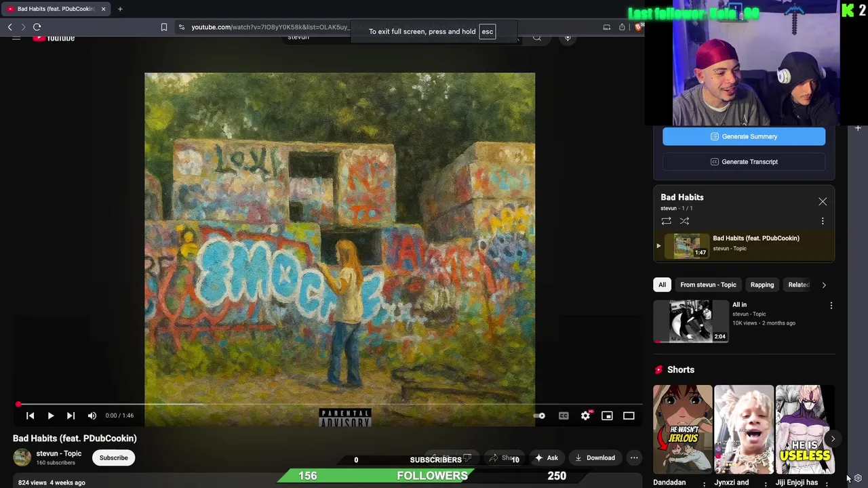Go forward in browser
This screenshot has width=868, height=488.
(23, 27)
